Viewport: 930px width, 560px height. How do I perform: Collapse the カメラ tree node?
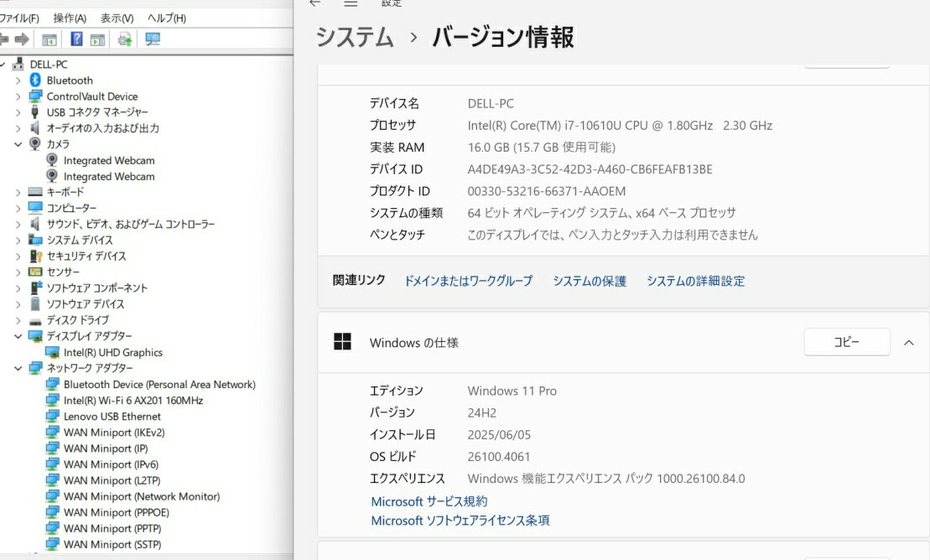point(18,144)
